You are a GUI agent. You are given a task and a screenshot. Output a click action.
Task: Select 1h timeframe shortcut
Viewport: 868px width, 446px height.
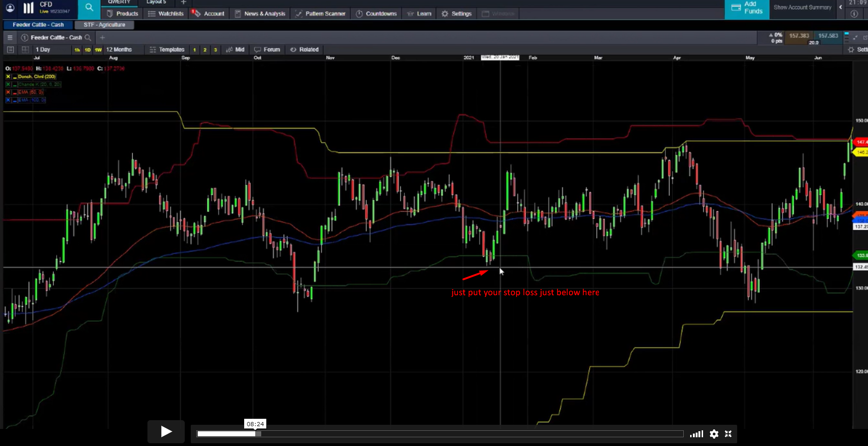(x=77, y=50)
